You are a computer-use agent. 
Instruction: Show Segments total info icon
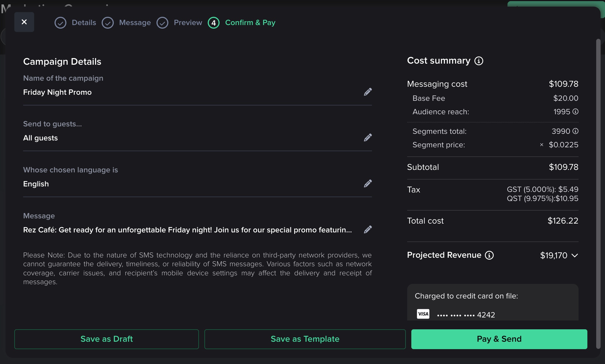click(576, 131)
